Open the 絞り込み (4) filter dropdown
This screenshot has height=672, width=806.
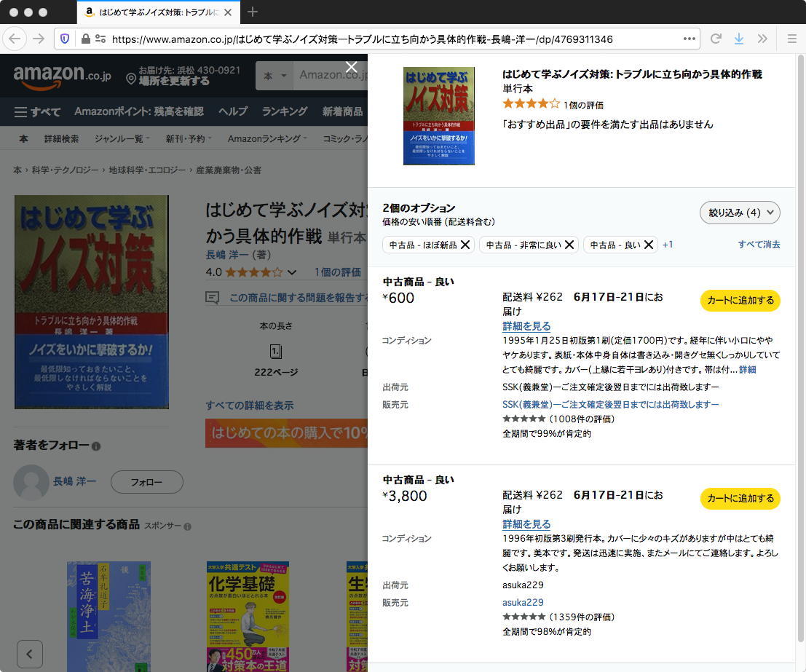click(740, 213)
